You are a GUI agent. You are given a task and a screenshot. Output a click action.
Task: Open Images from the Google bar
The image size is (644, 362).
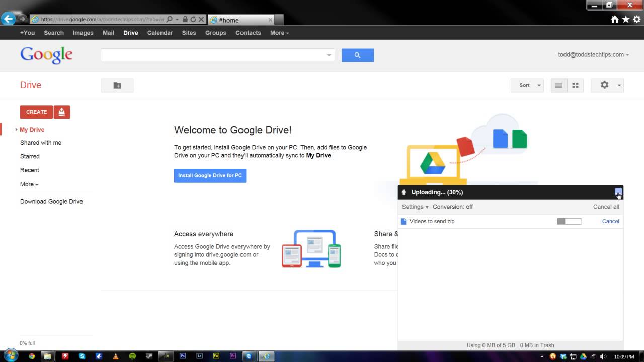pos(83,33)
